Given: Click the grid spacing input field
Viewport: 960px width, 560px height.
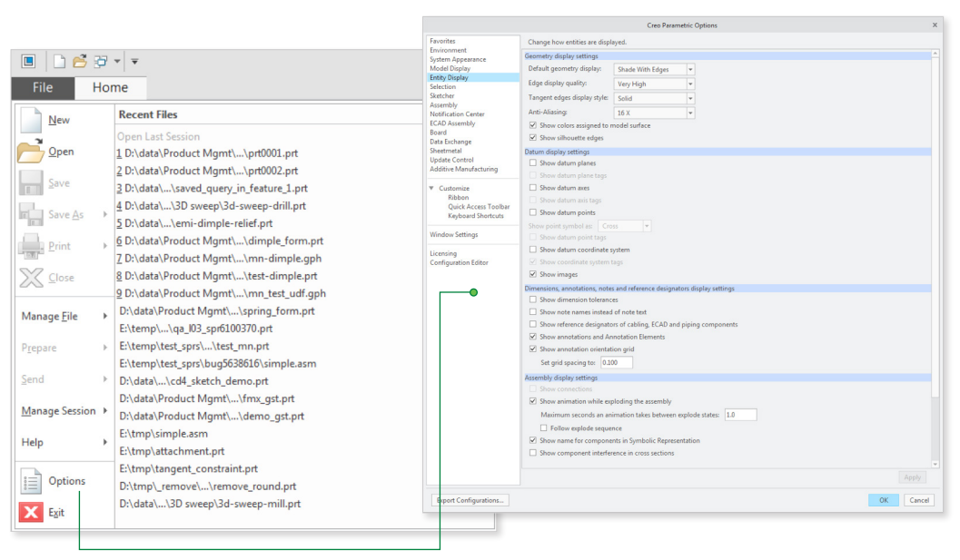Looking at the screenshot, I should (616, 363).
